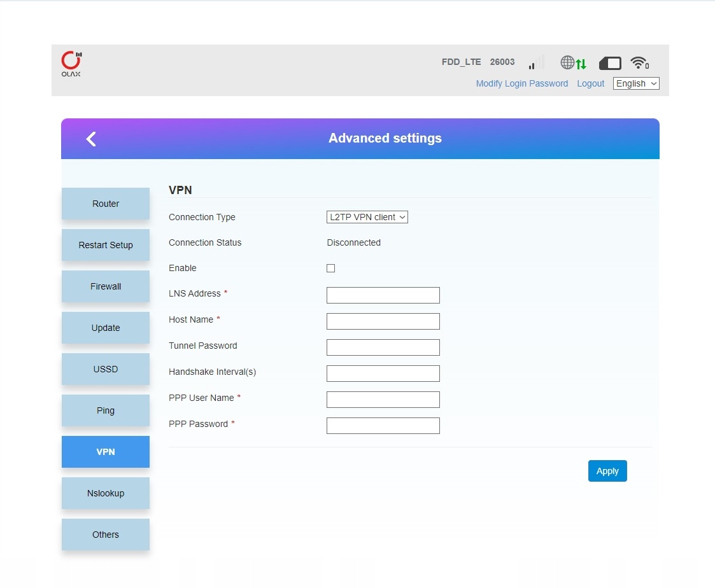Click the back arrow in Advanced settings header
Viewport: 715px width, 588px height.
91,139
